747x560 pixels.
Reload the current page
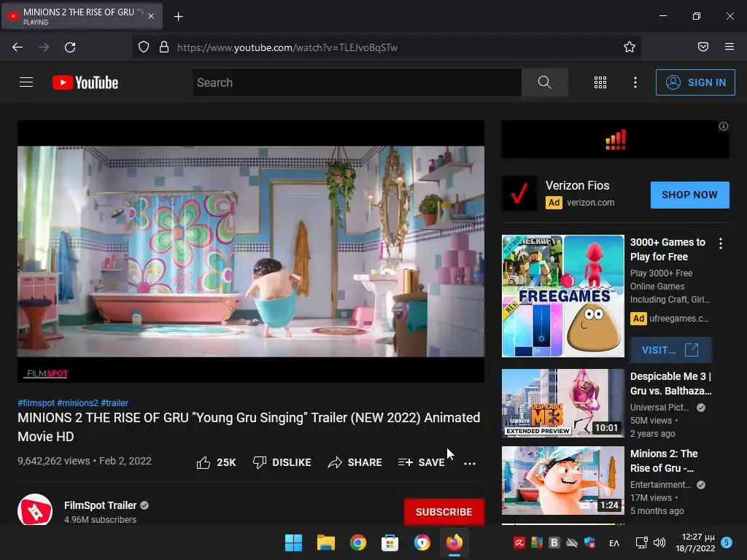pyautogui.click(x=70, y=47)
